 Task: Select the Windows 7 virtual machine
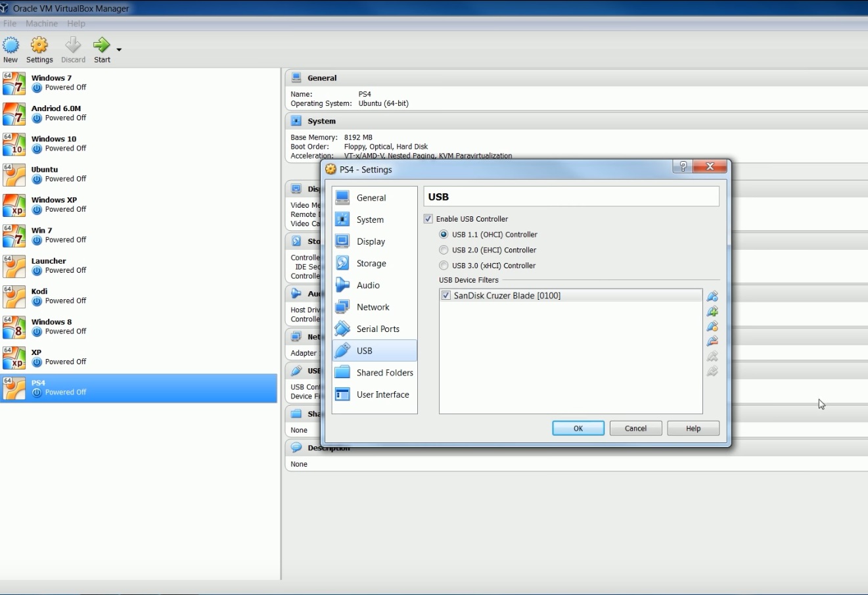[x=139, y=83]
